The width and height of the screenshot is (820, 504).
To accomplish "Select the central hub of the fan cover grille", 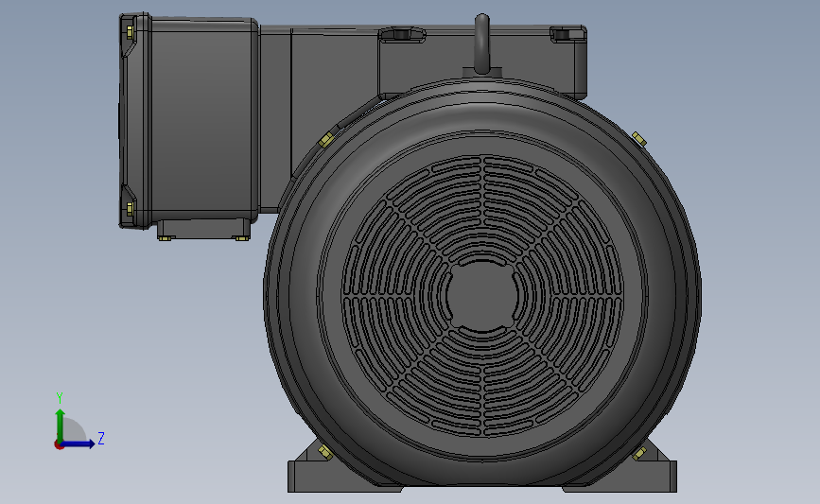I will point(482,295).
